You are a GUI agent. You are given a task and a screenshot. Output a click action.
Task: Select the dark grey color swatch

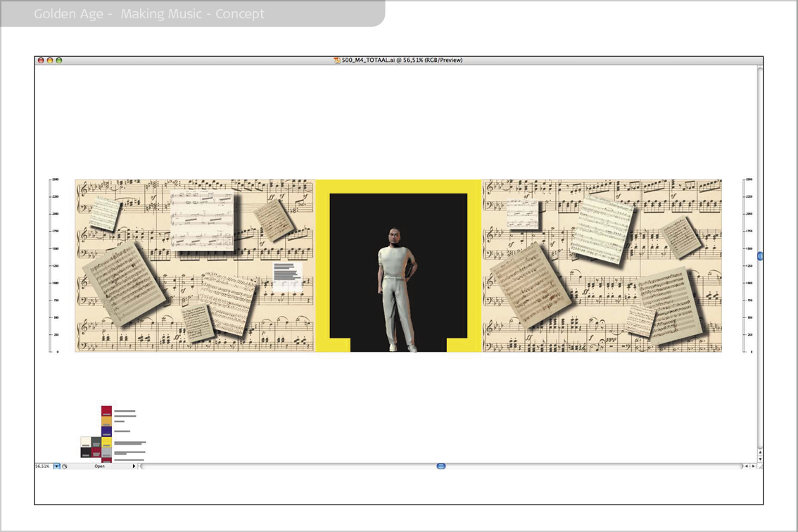click(x=96, y=442)
